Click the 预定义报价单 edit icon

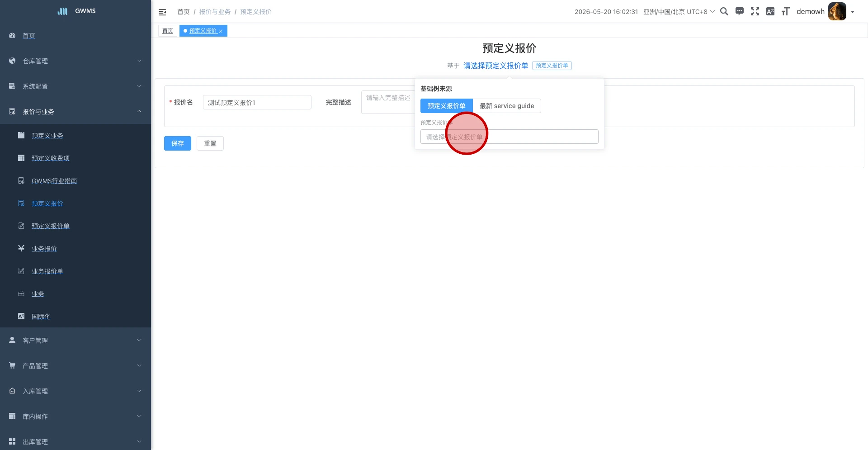pyautogui.click(x=21, y=226)
